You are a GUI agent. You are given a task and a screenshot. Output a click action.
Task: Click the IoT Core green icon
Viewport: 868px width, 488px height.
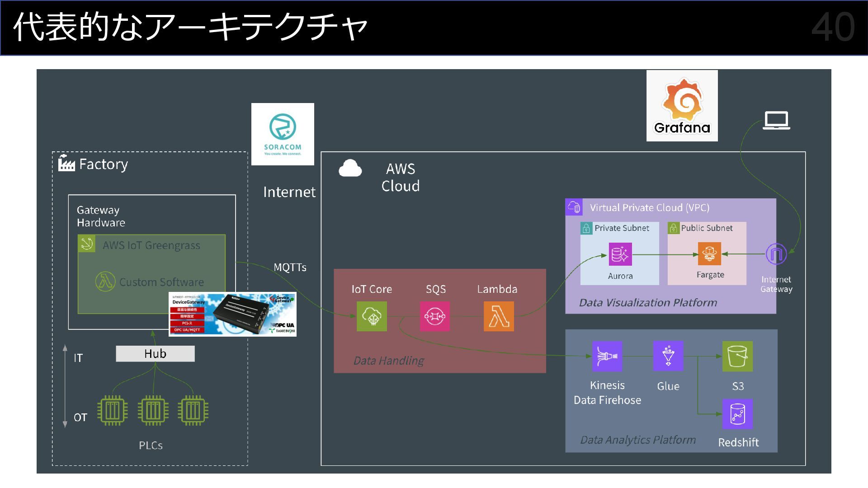(372, 316)
